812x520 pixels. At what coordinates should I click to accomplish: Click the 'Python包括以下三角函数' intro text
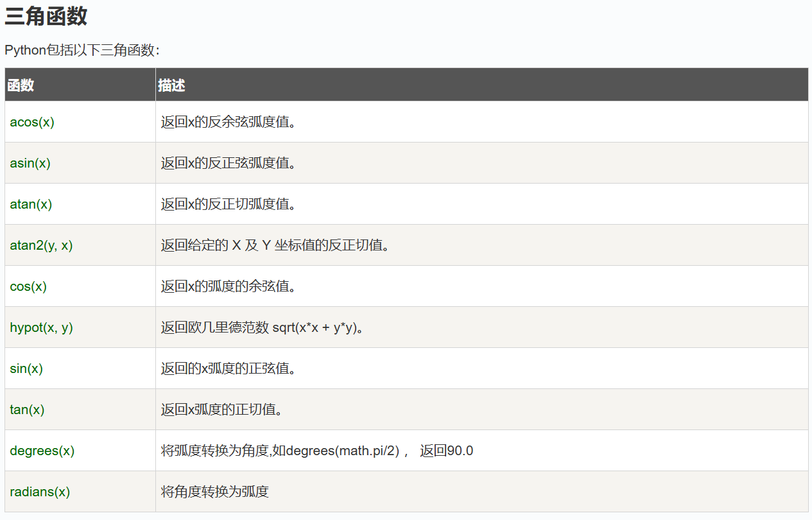point(82,50)
